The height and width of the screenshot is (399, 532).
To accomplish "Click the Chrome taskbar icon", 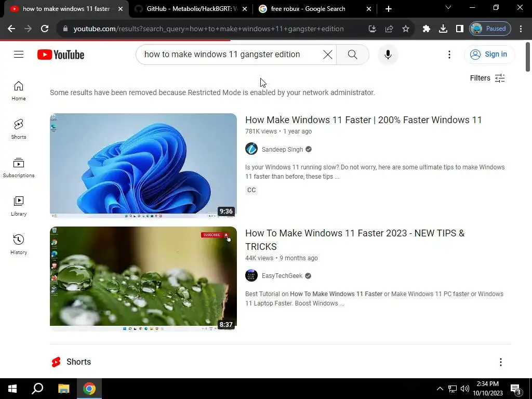I will [89, 389].
